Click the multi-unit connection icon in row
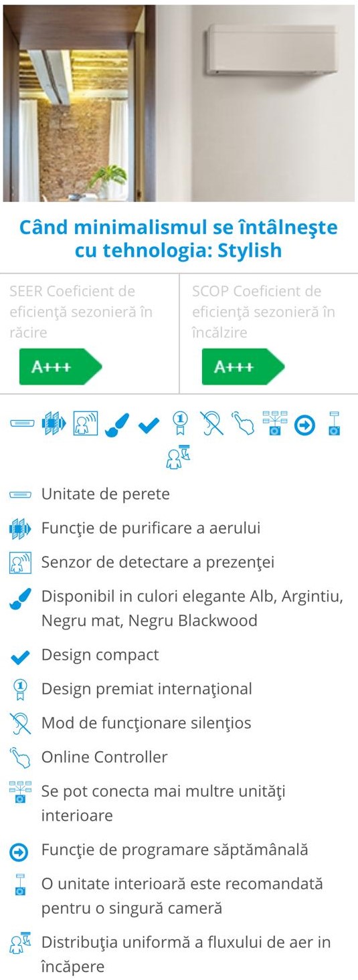Screen dimensions: 358x980 [274, 423]
